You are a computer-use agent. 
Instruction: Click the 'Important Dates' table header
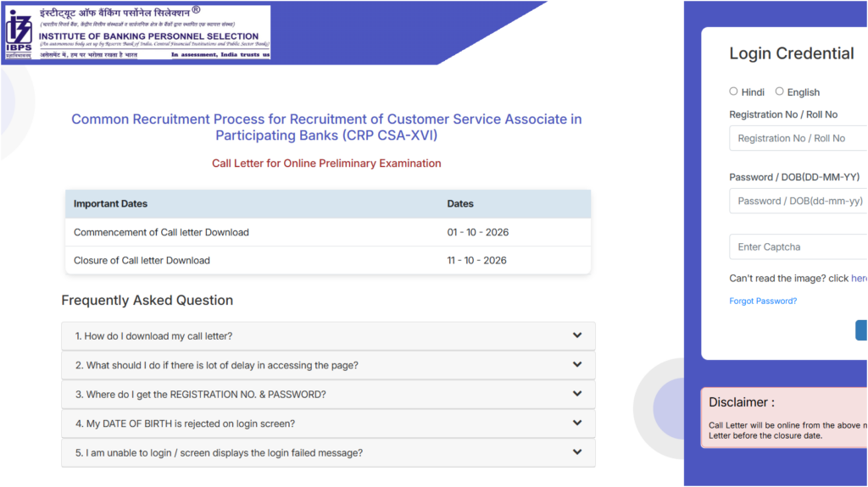(x=110, y=203)
